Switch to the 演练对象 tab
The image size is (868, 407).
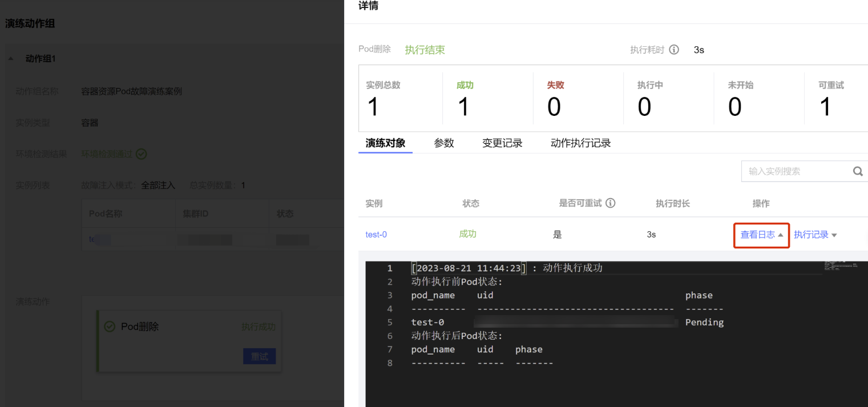tap(385, 143)
